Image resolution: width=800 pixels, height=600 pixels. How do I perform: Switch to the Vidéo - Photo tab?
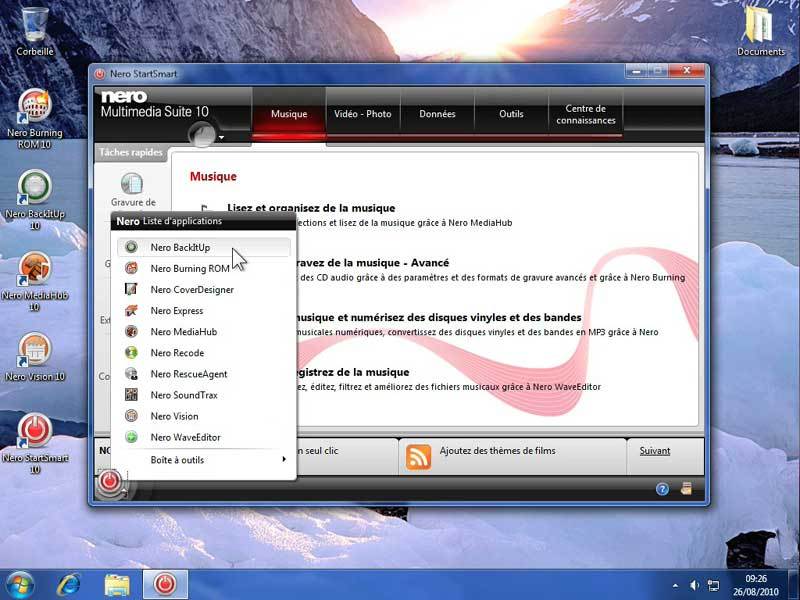click(x=363, y=114)
